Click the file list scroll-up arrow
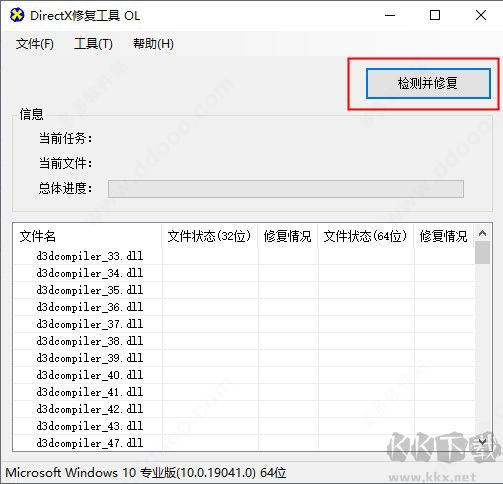The height and width of the screenshot is (484, 503). [482, 233]
